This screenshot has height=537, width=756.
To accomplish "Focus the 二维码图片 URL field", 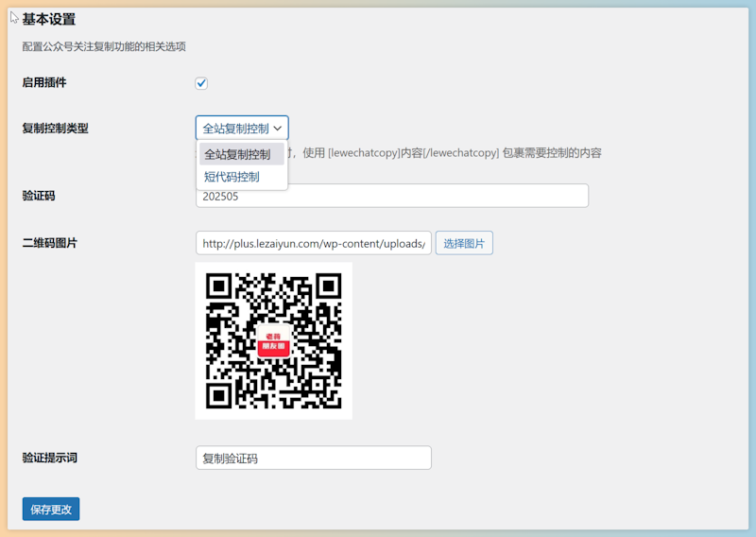I will click(x=314, y=243).
